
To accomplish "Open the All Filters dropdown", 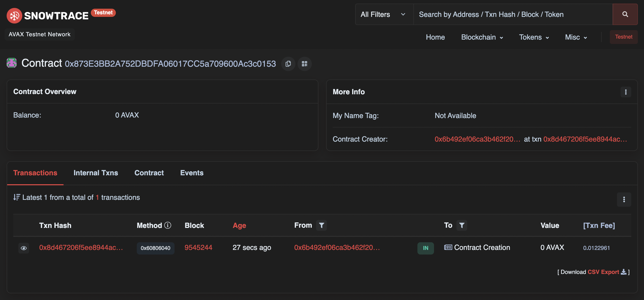I will [383, 14].
